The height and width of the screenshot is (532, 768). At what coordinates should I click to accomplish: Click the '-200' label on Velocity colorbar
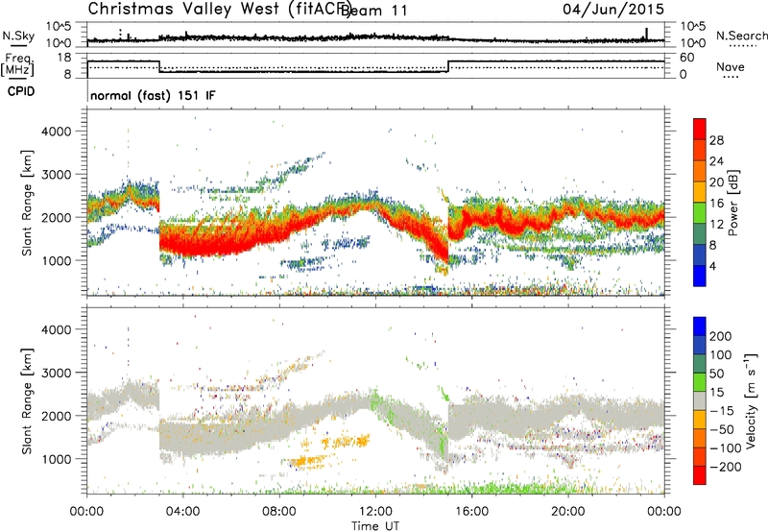click(x=726, y=467)
